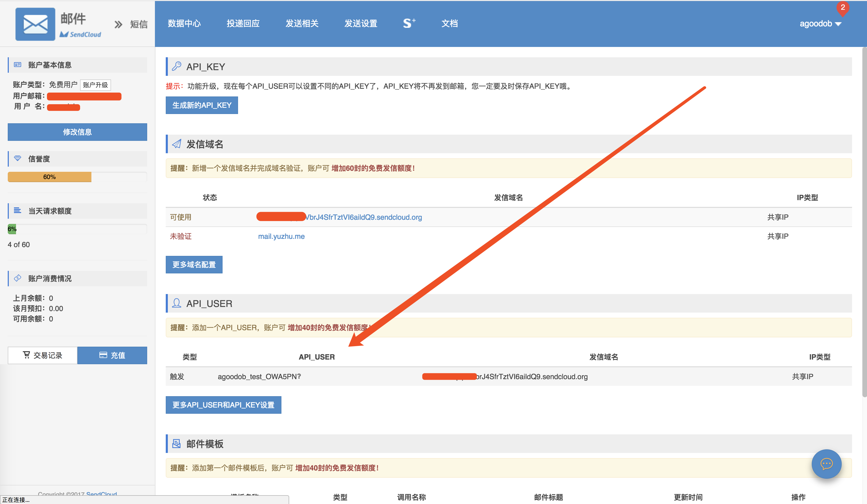Click the 充值 recharge button
The height and width of the screenshot is (504, 867).
pyautogui.click(x=112, y=355)
